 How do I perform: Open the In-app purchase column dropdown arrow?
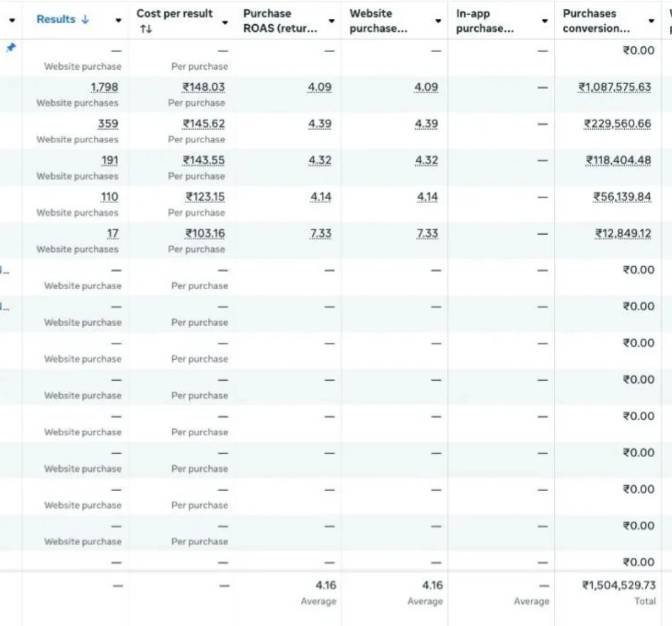(545, 21)
